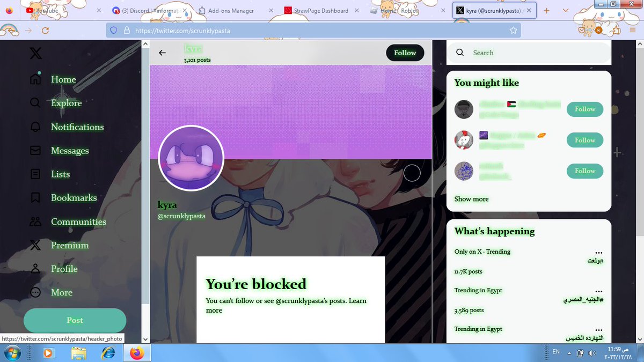Open the list all tabs chevron
The width and height of the screenshot is (644, 362).
566,10
